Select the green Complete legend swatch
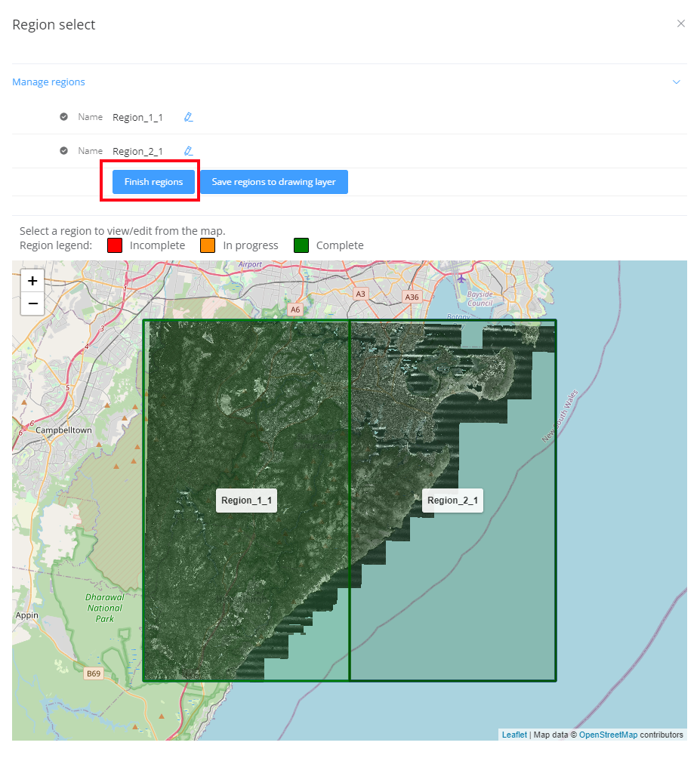 tap(301, 245)
